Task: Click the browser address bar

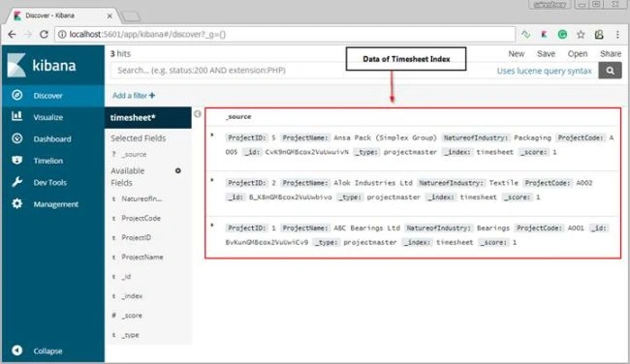Action: (285, 35)
